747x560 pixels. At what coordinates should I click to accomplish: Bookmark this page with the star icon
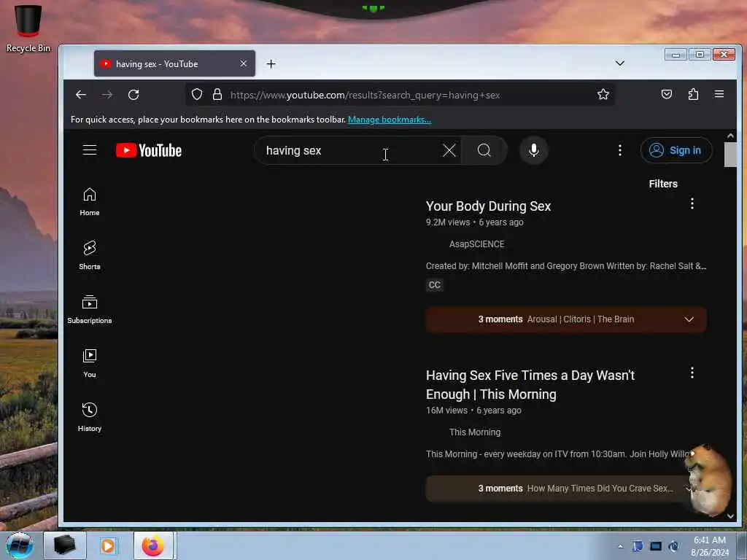(603, 94)
